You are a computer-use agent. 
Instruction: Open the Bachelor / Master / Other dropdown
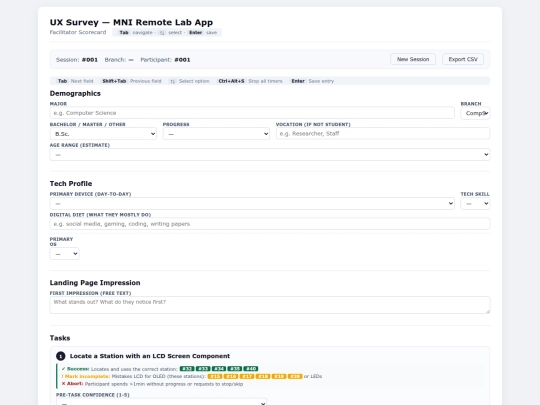click(x=103, y=134)
